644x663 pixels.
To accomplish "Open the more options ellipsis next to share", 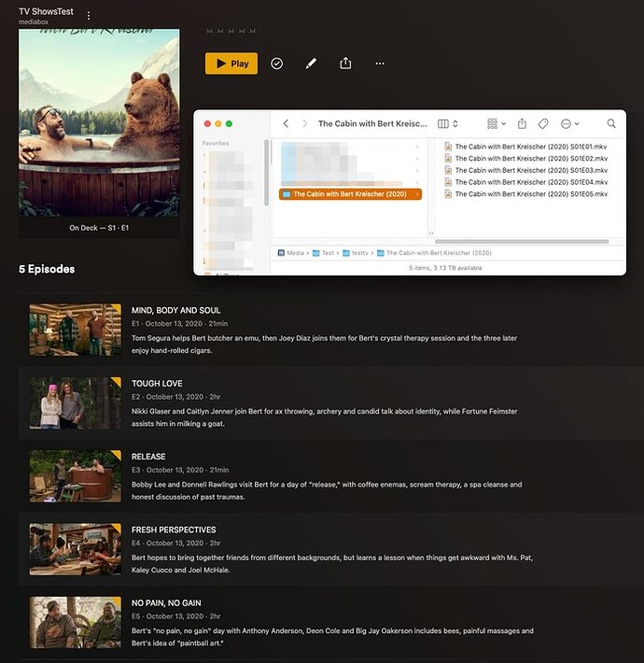I will coord(380,63).
